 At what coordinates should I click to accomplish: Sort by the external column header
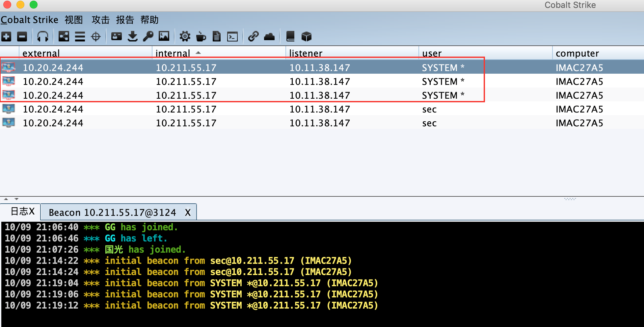86,53
